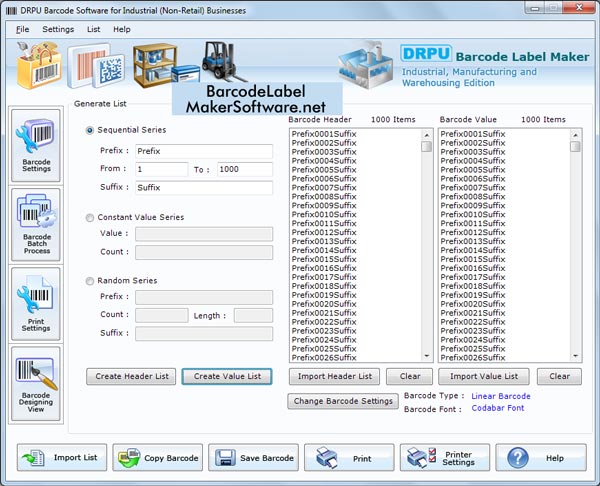Viewport: 600px width, 486px height.
Task: Click Import Value List button
Action: click(x=484, y=377)
